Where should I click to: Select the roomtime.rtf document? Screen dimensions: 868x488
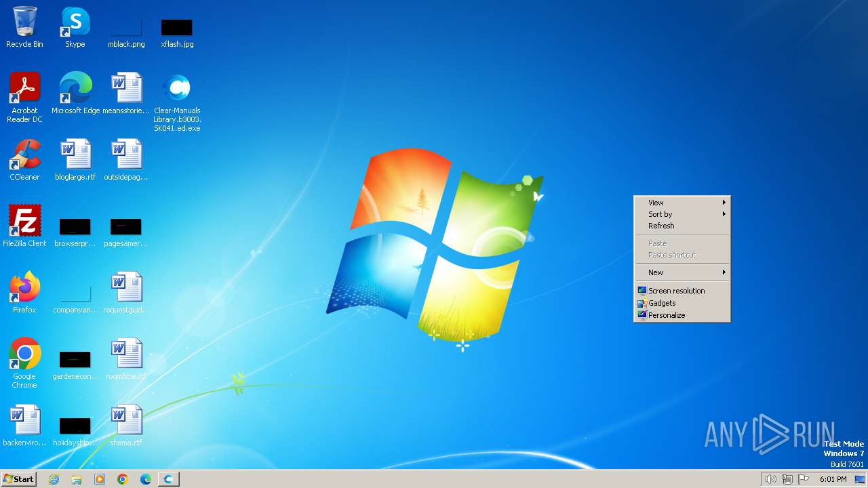(126, 359)
